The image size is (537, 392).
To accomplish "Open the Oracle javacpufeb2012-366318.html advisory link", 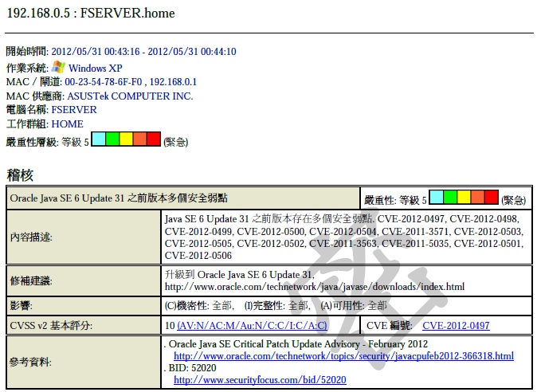I will pyautogui.click(x=343, y=356).
